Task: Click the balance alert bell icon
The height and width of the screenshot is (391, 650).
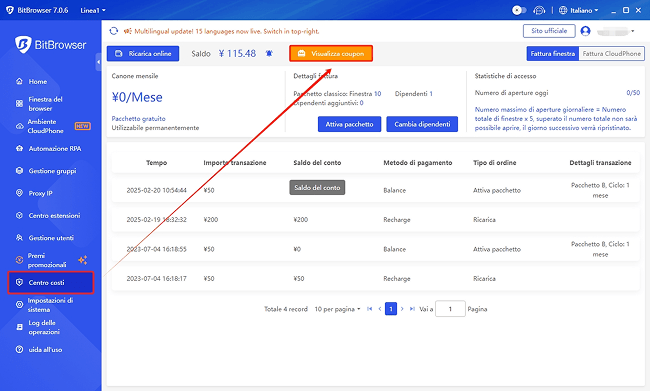Action: (269, 53)
